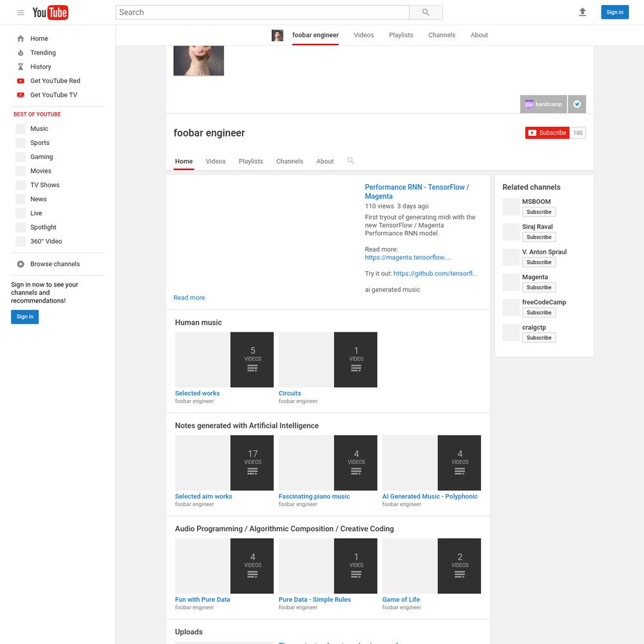
Task: Open the freeCodeCamp related channel name
Action: 544,302
